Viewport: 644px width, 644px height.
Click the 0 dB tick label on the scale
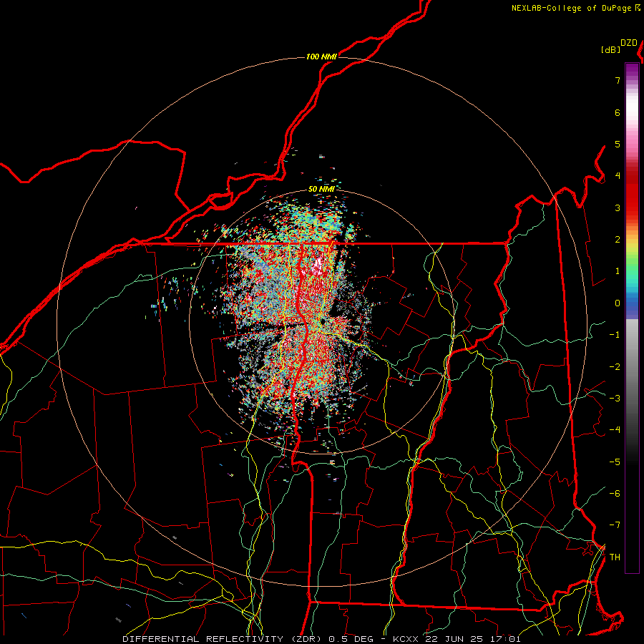coord(618,303)
